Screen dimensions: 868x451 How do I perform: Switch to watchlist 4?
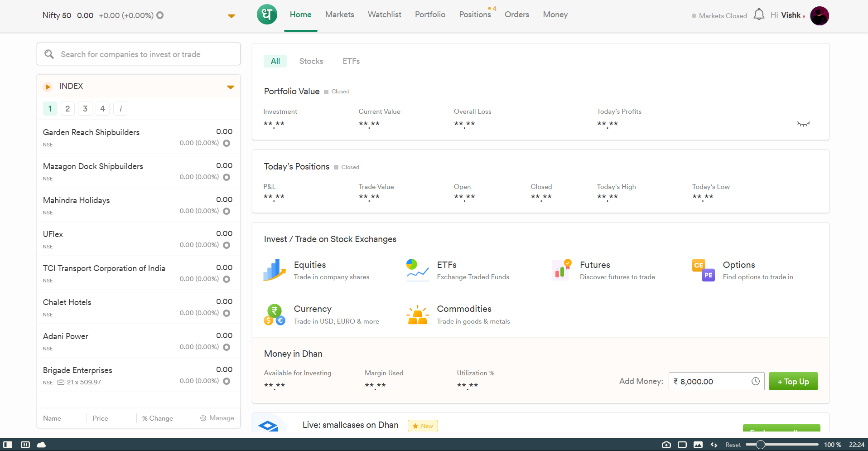[102, 109]
